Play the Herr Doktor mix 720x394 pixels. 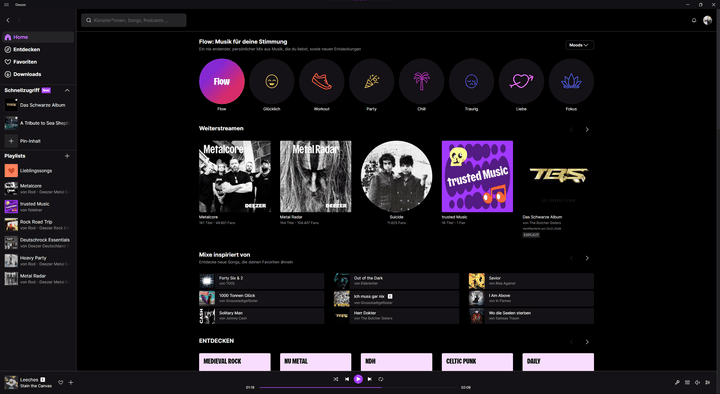click(x=396, y=316)
